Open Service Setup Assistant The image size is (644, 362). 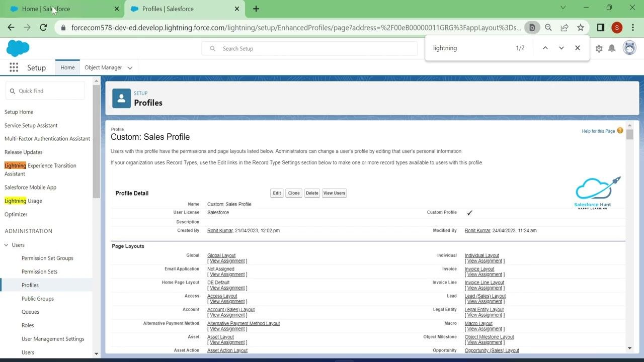(31, 125)
